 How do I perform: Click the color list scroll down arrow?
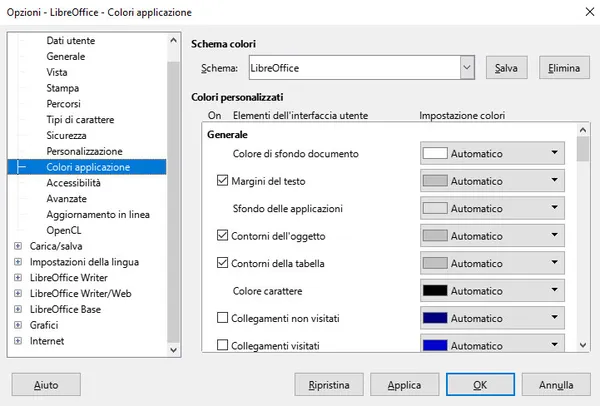583,345
